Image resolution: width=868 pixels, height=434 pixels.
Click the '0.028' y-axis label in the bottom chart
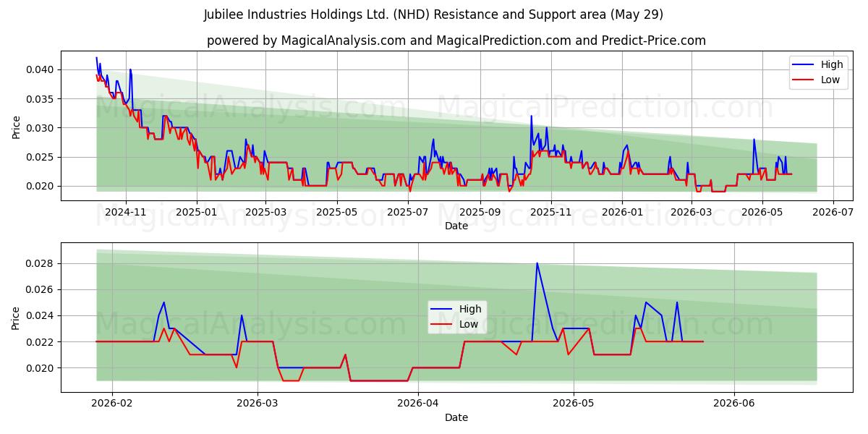click(41, 263)
